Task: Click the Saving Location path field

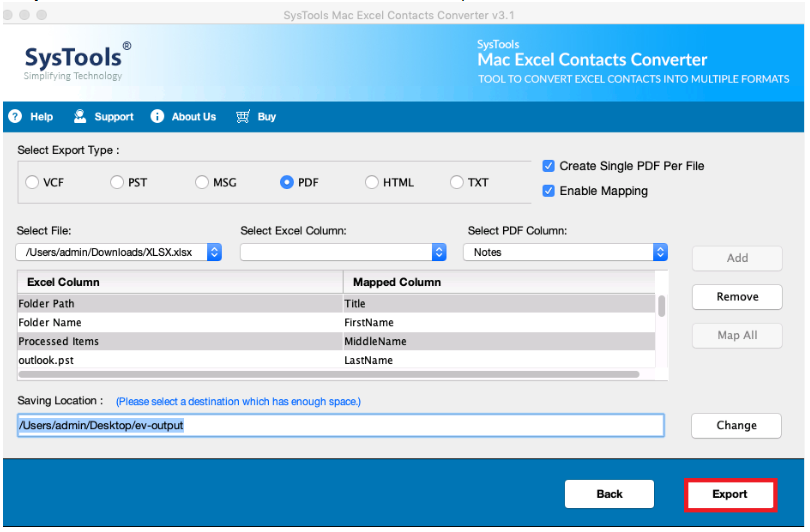Action: 341,426
